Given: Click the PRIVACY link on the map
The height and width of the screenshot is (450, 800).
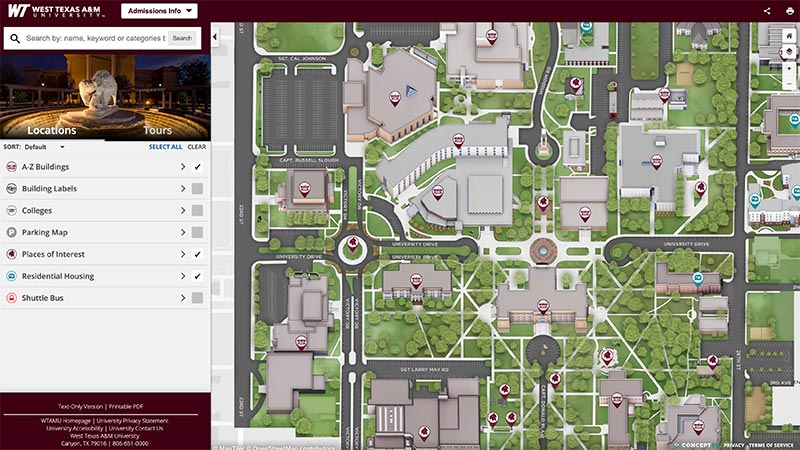Looking at the screenshot, I should [734, 445].
